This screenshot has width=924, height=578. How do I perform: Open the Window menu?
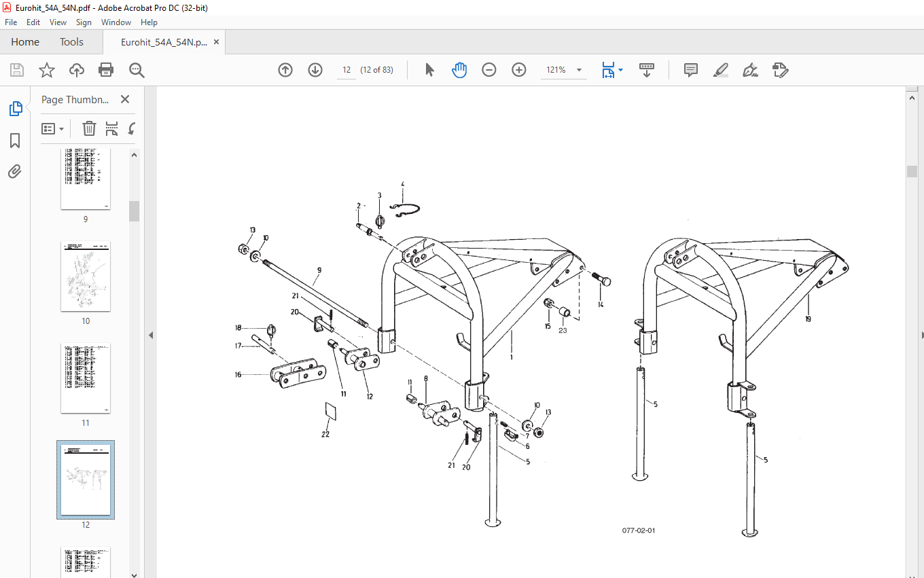coord(116,22)
